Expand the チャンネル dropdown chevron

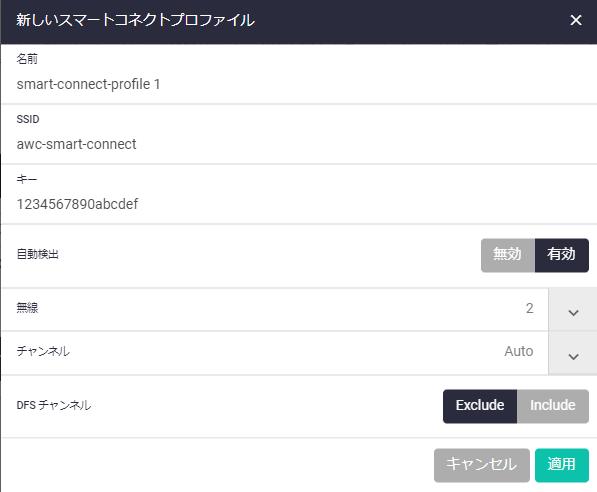pyautogui.click(x=573, y=353)
